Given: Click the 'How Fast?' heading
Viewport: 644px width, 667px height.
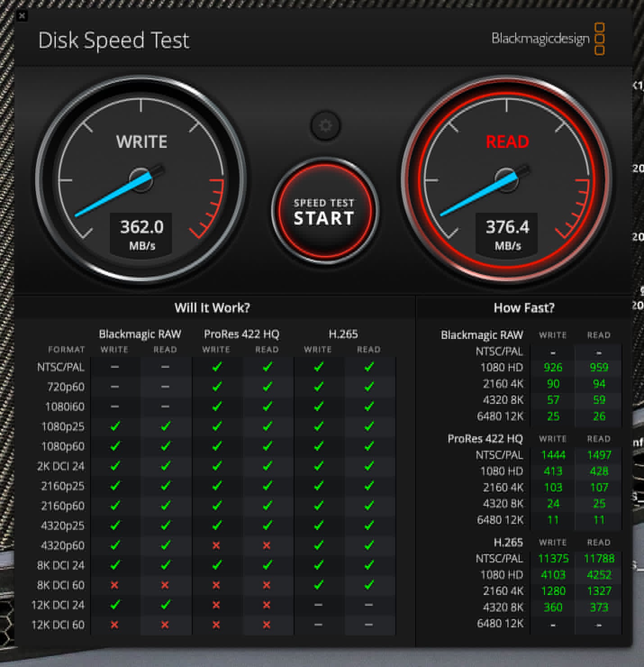Looking at the screenshot, I should click(524, 308).
